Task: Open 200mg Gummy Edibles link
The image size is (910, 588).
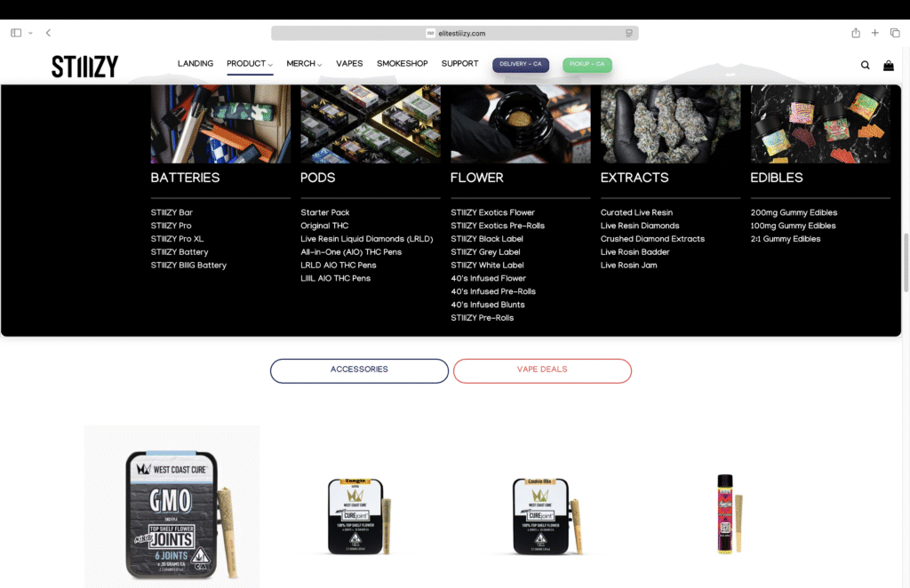Action: [x=794, y=213]
